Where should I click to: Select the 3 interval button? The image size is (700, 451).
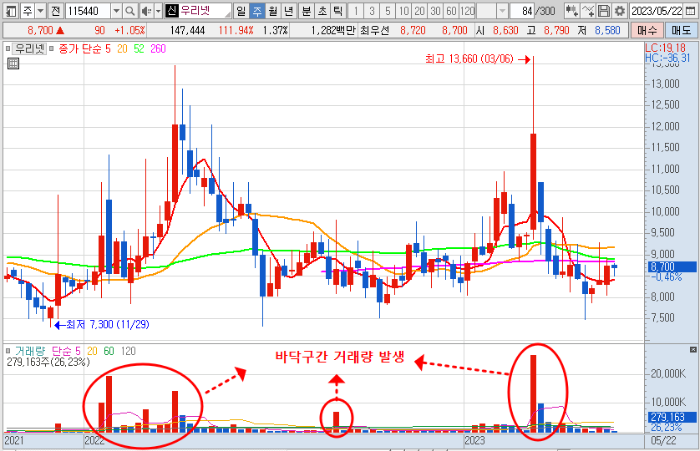[372, 10]
